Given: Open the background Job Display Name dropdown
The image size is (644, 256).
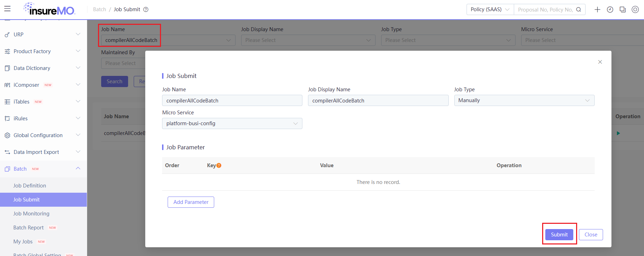Looking at the screenshot, I should (x=308, y=40).
